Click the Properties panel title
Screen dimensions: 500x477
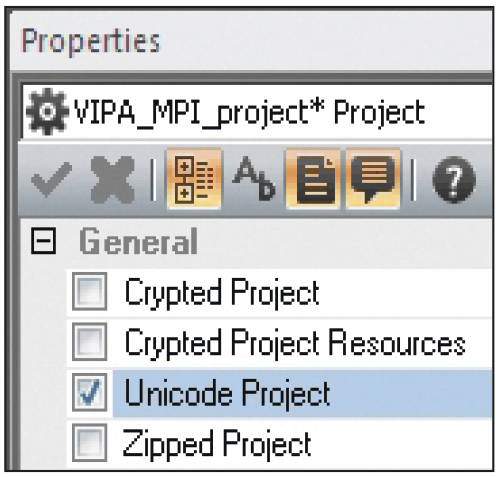[x=91, y=41]
